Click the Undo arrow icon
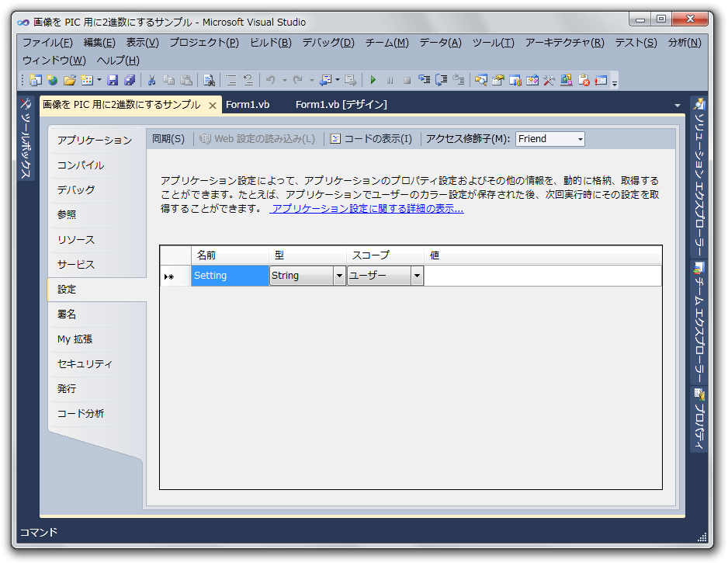728x563 pixels. (x=271, y=80)
